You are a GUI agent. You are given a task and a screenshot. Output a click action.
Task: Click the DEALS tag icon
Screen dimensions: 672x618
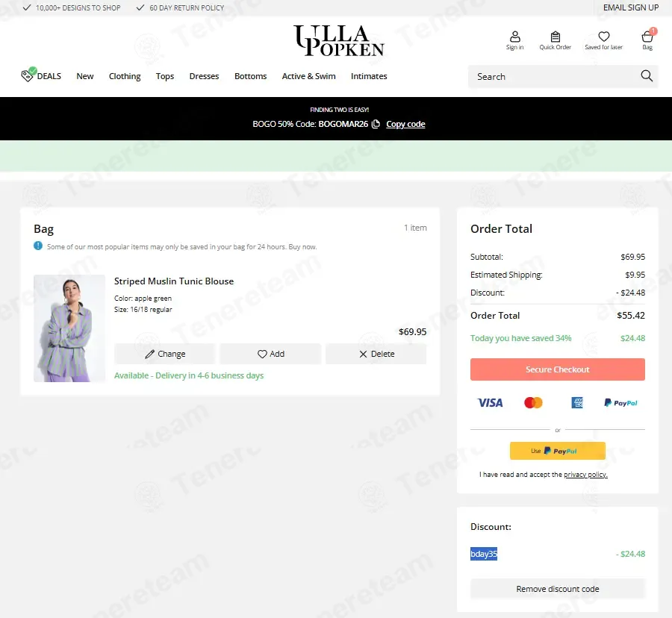point(27,75)
